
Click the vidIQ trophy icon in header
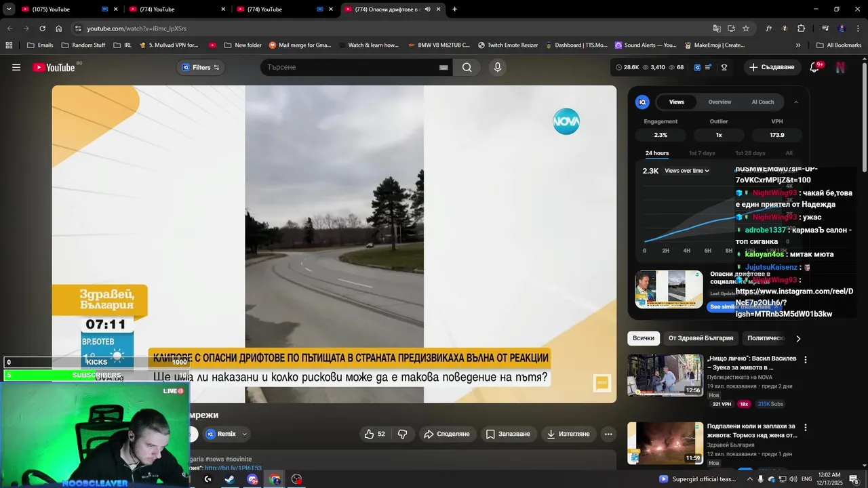pyautogui.click(x=724, y=67)
